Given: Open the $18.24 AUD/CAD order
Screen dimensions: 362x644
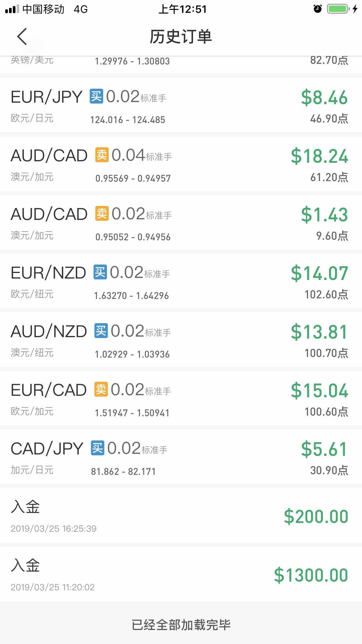Looking at the screenshot, I should pos(319,156).
